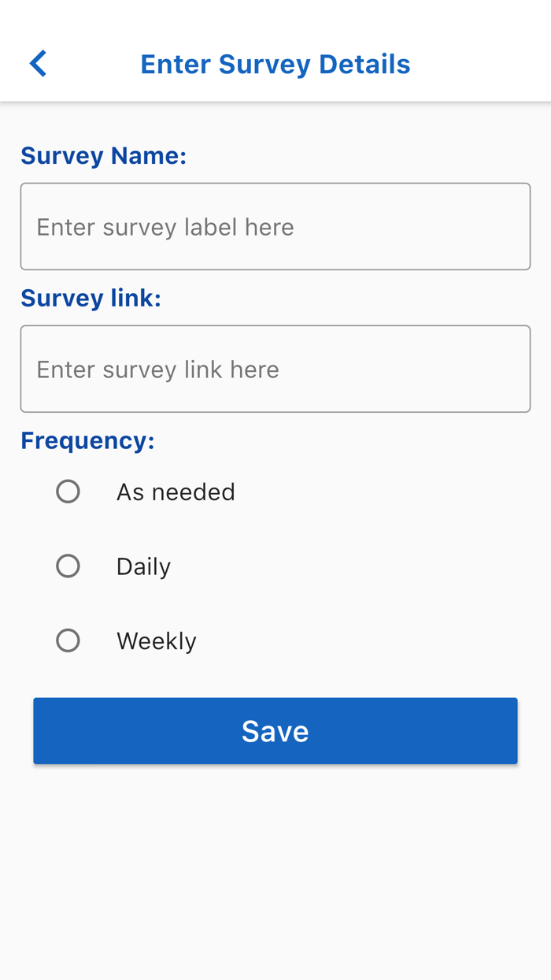This screenshot has height=980, width=551.
Task: Click the survey link entry field
Action: point(275,369)
